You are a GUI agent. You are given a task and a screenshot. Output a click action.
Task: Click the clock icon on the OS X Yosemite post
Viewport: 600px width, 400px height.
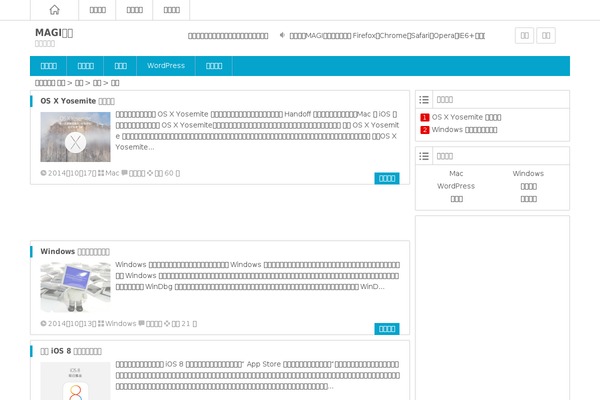point(43,173)
